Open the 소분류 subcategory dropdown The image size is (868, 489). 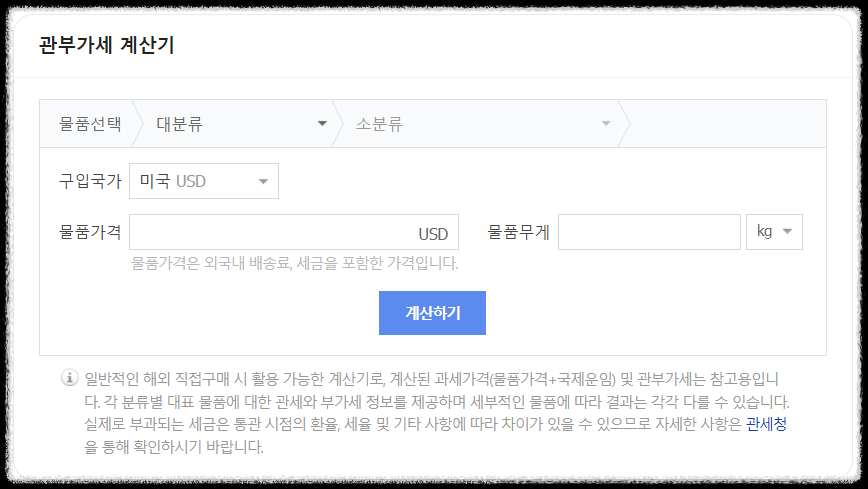(482, 123)
